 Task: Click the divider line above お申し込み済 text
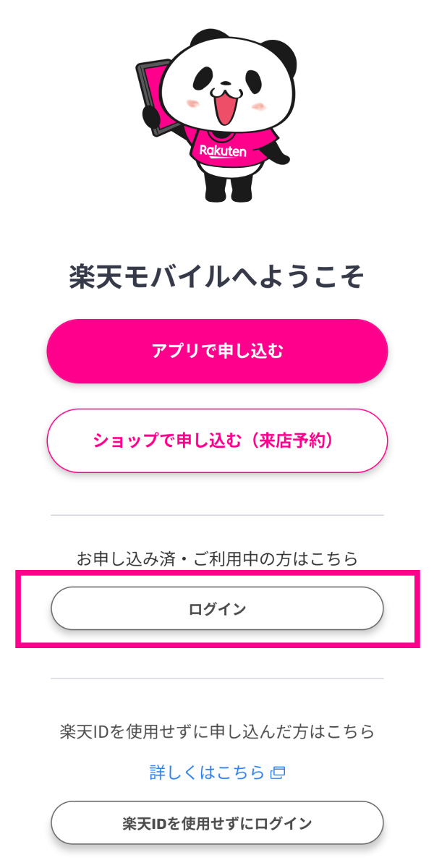pyautogui.click(x=217, y=515)
